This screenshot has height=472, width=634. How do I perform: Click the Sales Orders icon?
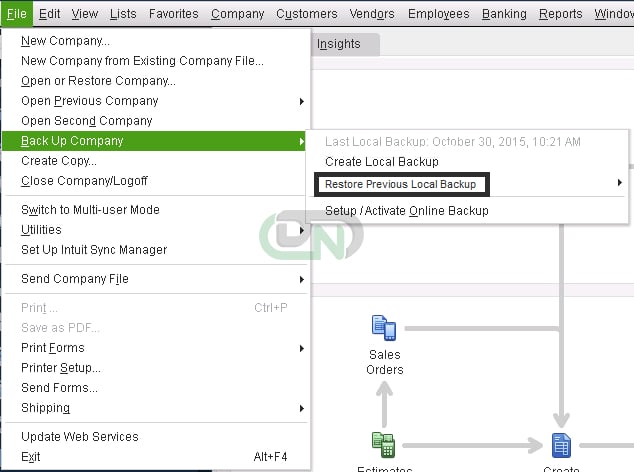(384, 328)
